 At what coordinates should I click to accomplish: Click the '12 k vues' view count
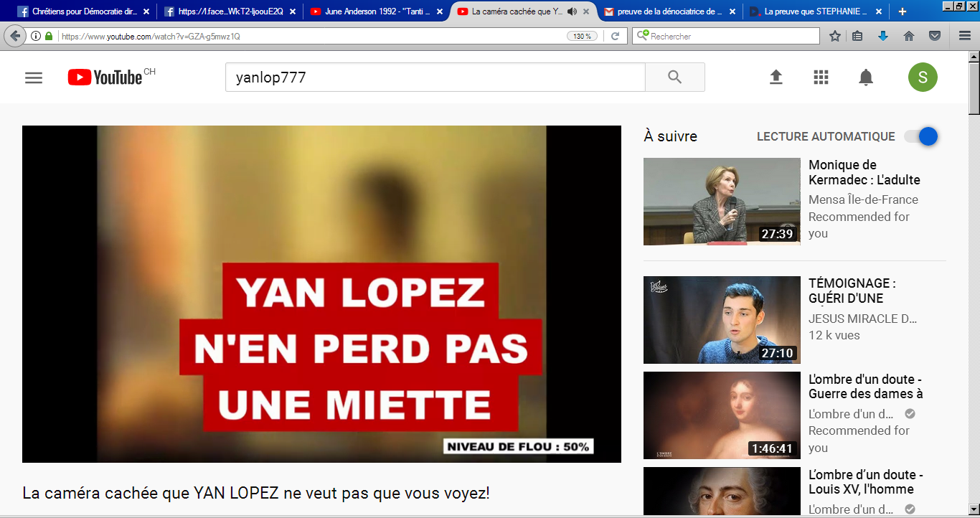834,335
